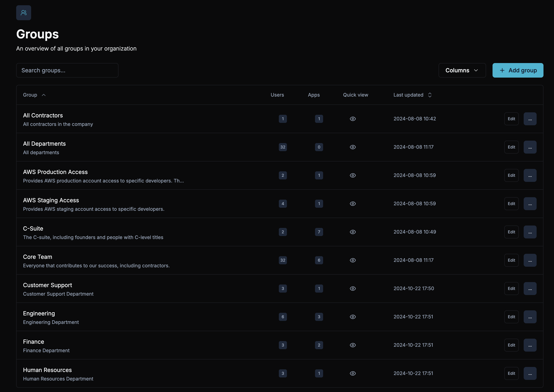Open the All Contractors group name
The width and height of the screenshot is (554, 392).
[x=43, y=115]
